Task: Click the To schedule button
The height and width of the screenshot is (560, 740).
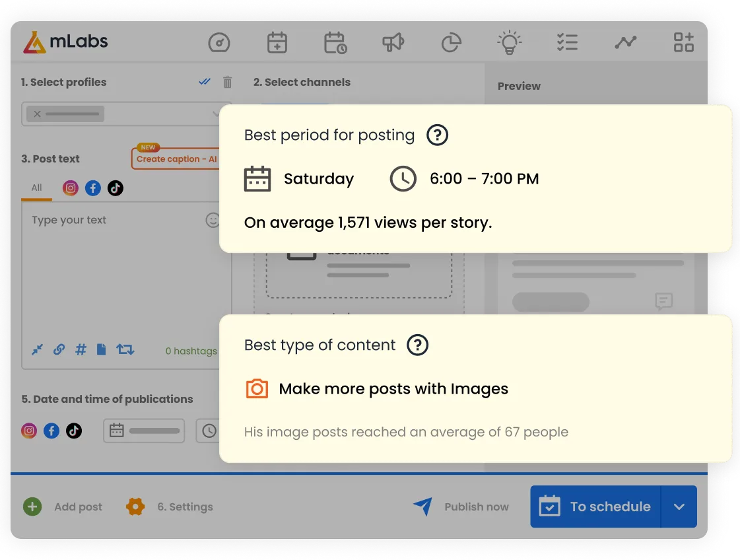Action: 595,507
